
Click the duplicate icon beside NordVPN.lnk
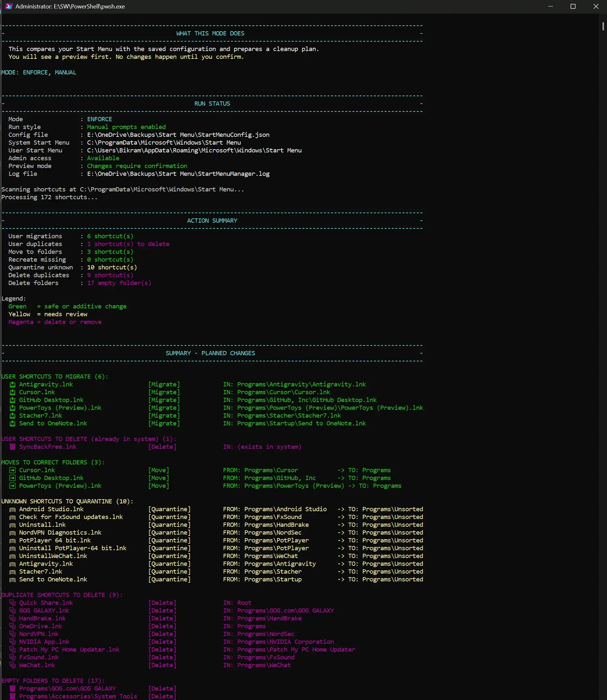(x=13, y=634)
